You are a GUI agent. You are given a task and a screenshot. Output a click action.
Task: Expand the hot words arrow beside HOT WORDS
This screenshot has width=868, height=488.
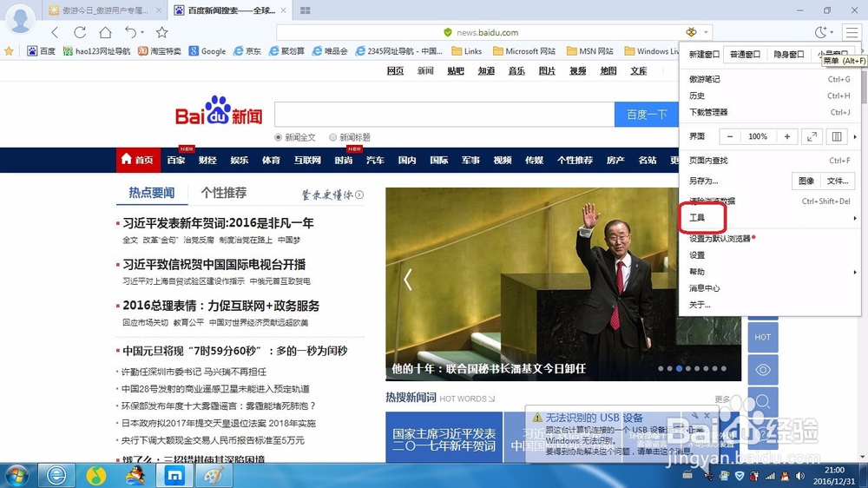coord(491,399)
